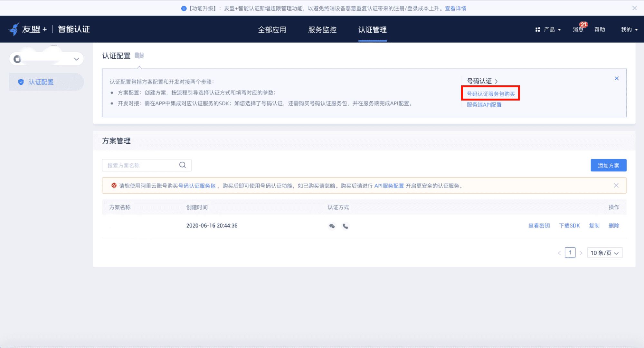The height and width of the screenshot is (348, 644).
Task: Click 查看密钥 for the plan row
Action: [x=539, y=226]
